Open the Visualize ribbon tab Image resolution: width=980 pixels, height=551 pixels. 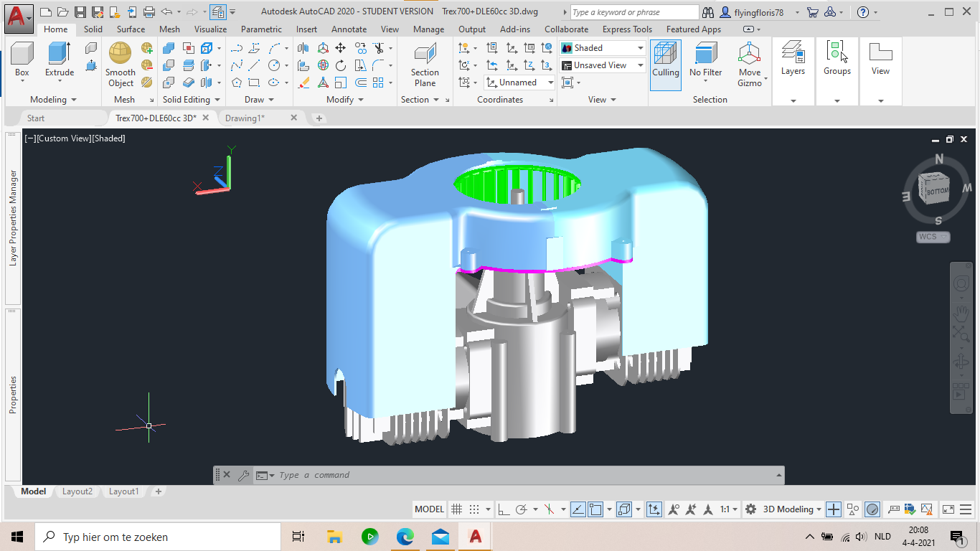pyautogui.click(x=210, y=29)
